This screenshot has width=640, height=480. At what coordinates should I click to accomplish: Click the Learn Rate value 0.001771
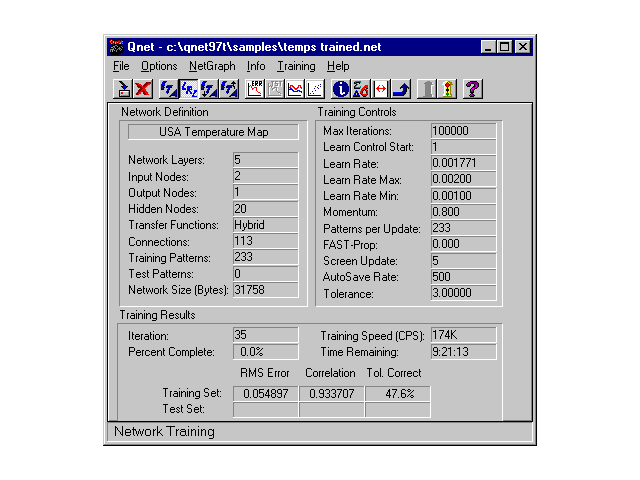click(463, 163)
